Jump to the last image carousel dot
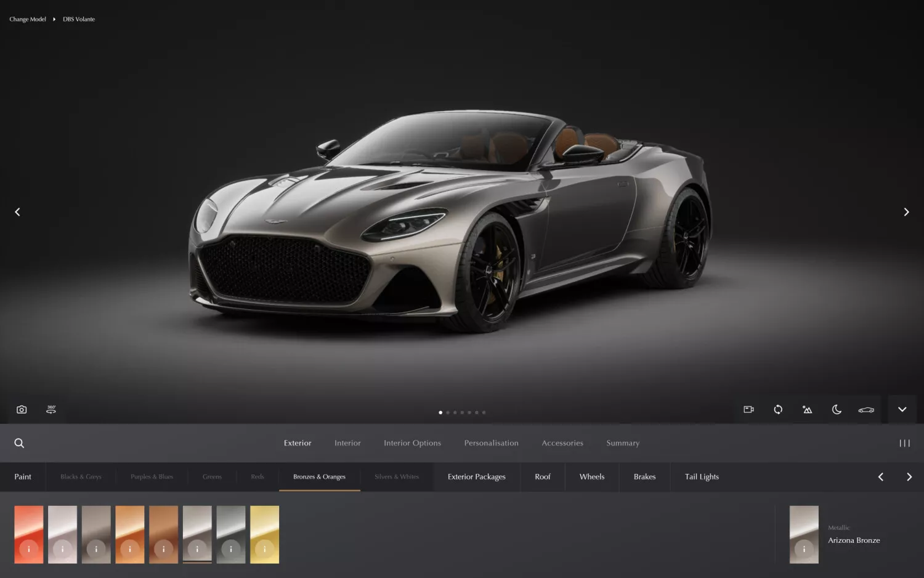The image size is (924, 578). [484, 412]
